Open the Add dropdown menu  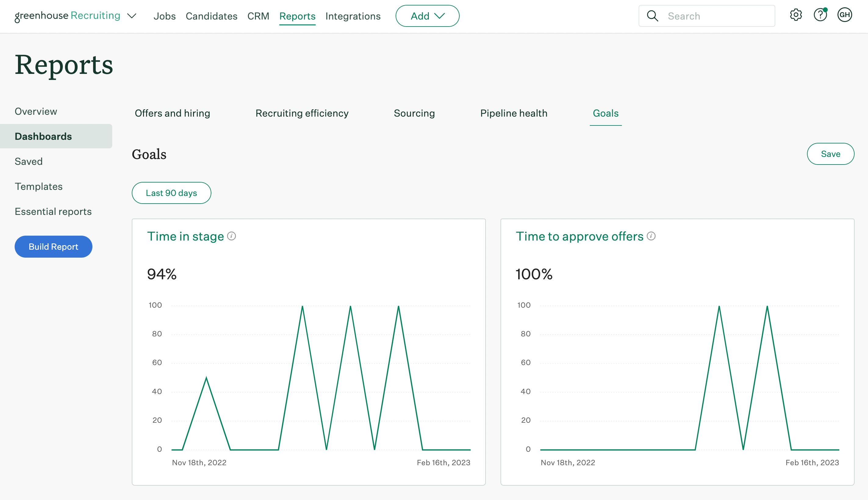(427, 16)
